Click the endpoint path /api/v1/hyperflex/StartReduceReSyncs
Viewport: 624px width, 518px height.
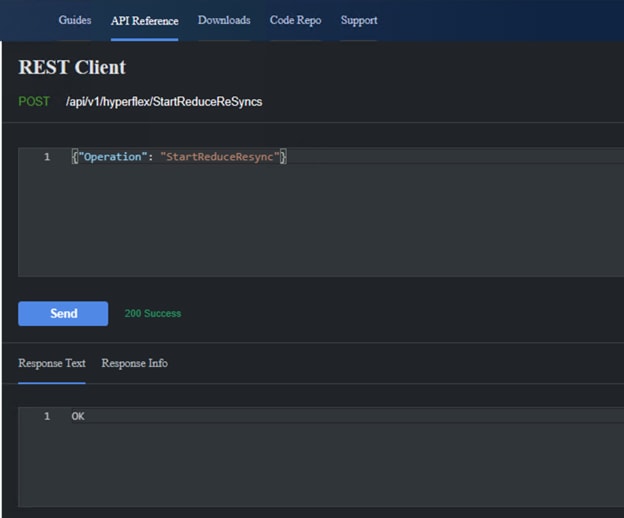[x=164, y=102]
